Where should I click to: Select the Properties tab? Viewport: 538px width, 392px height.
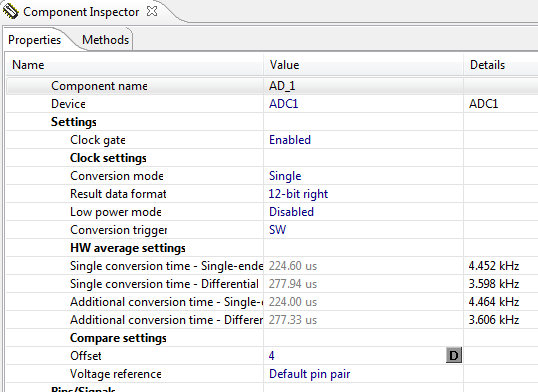(34, 40)
